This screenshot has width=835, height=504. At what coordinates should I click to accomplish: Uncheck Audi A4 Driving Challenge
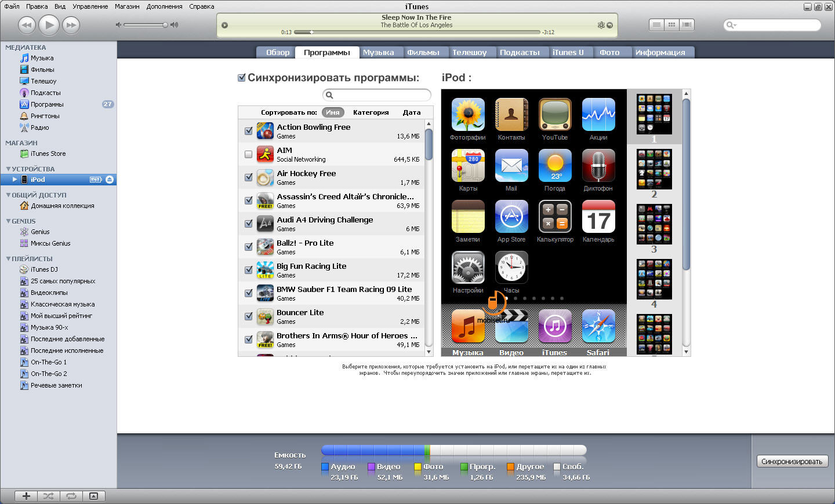pyautogui.click(x=248, y=224)
